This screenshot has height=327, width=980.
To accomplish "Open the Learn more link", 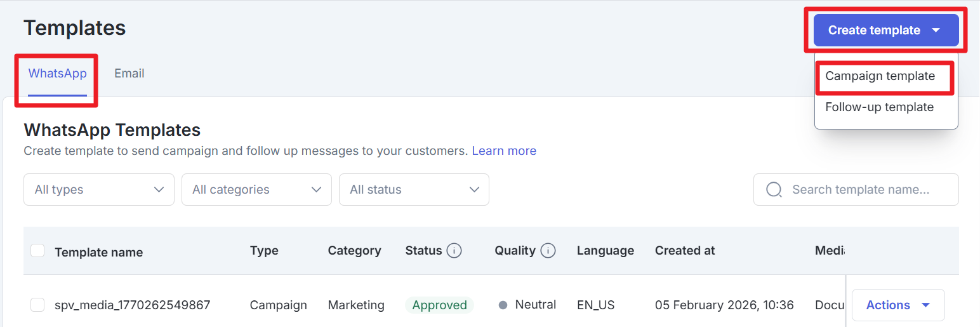I will pyautogui.click(x=504, y=151).
